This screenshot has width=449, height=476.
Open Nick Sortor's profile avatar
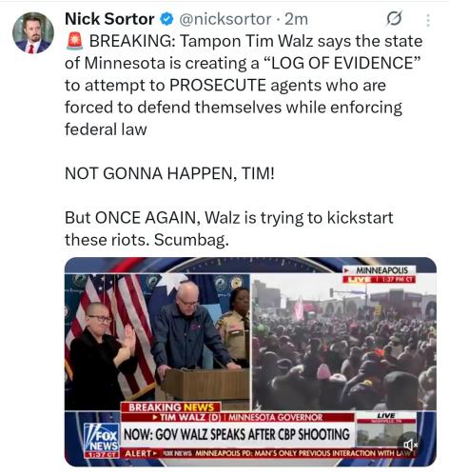point(33,32)
